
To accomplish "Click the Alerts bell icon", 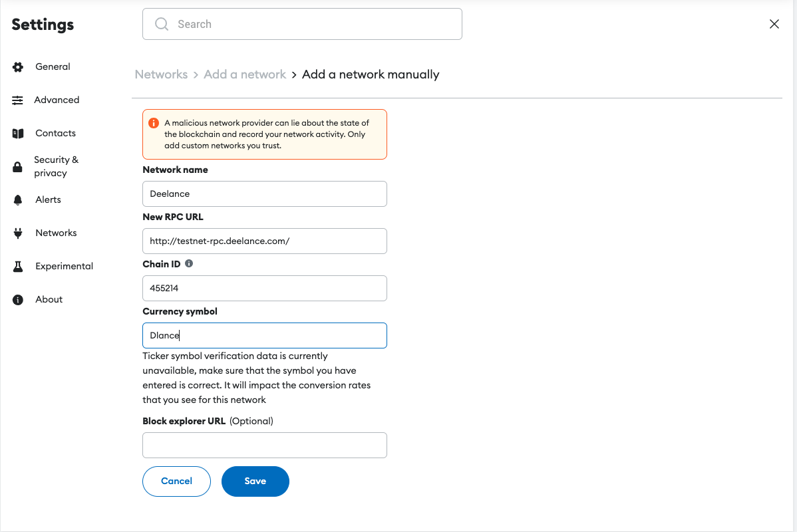I will coord(18,200).
